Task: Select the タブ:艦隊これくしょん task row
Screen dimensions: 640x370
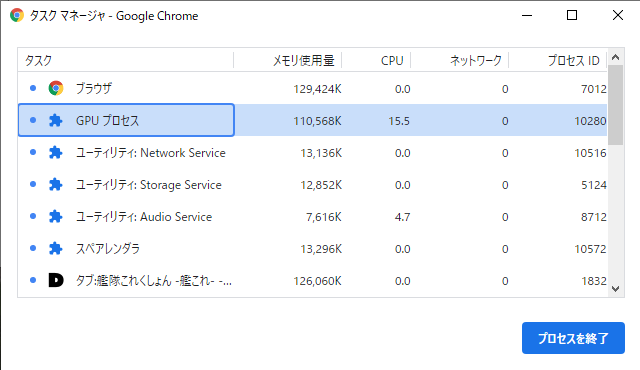Action: tap(313, 281)
